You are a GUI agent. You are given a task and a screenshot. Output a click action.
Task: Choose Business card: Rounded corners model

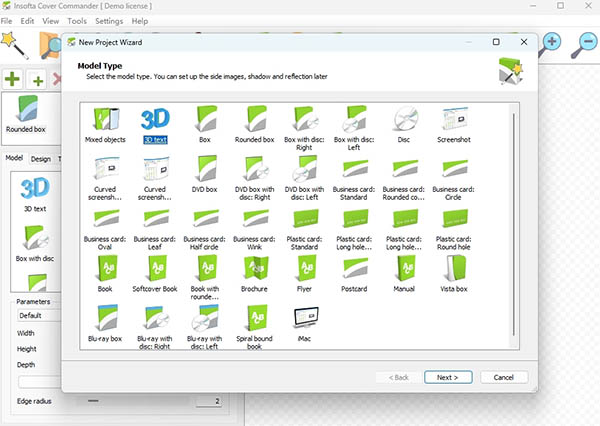(404, 178)
